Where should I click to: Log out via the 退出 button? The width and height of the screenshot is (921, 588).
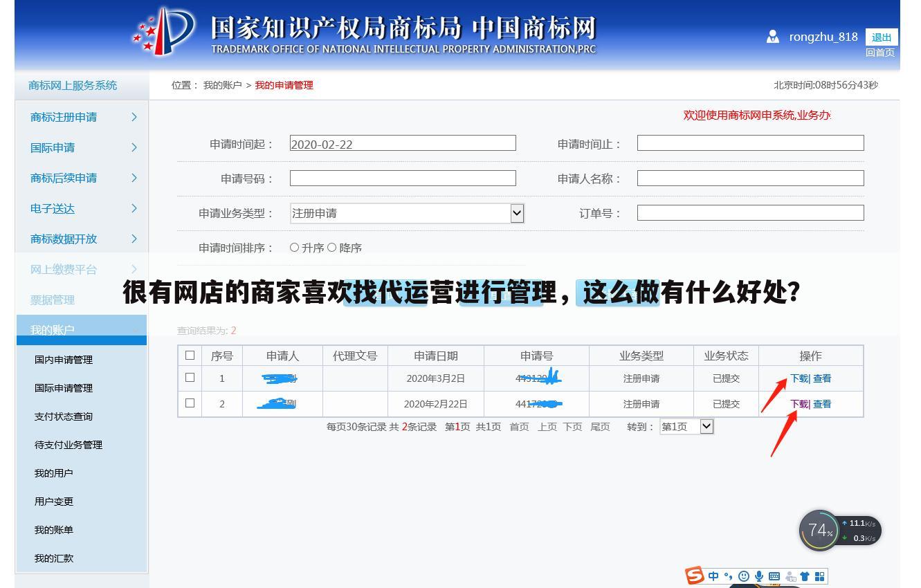[x=882, y=37]
